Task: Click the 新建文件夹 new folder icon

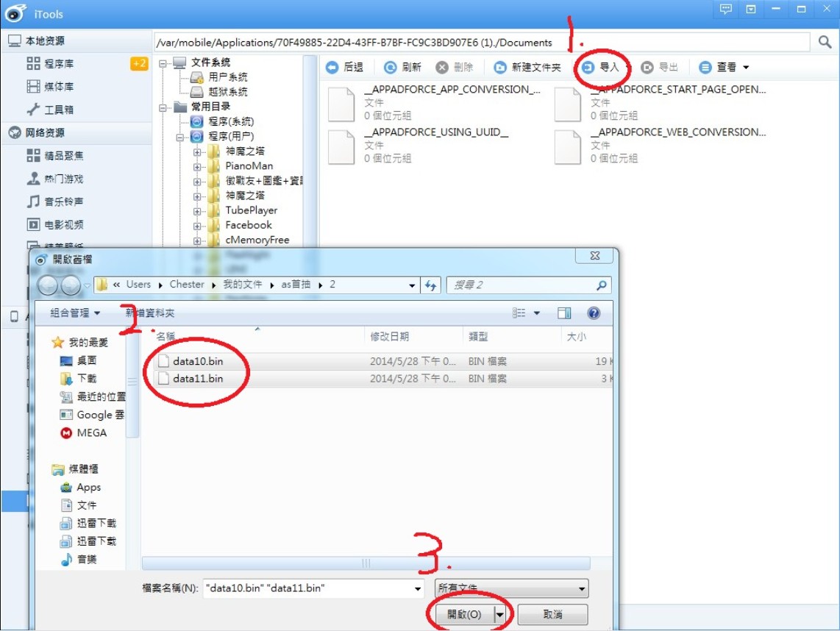Action: pyautogui.click(x=500, y=68)
